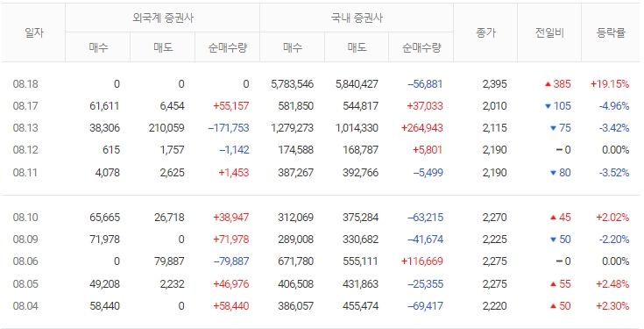Select the date 08.04 row label
The height and width of the screenshot is (329, 644).
(x=25, y=306)
